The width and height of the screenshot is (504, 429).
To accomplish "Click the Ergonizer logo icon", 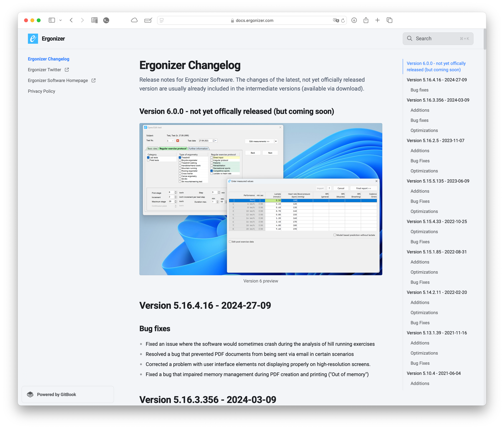I will point(33,39).
